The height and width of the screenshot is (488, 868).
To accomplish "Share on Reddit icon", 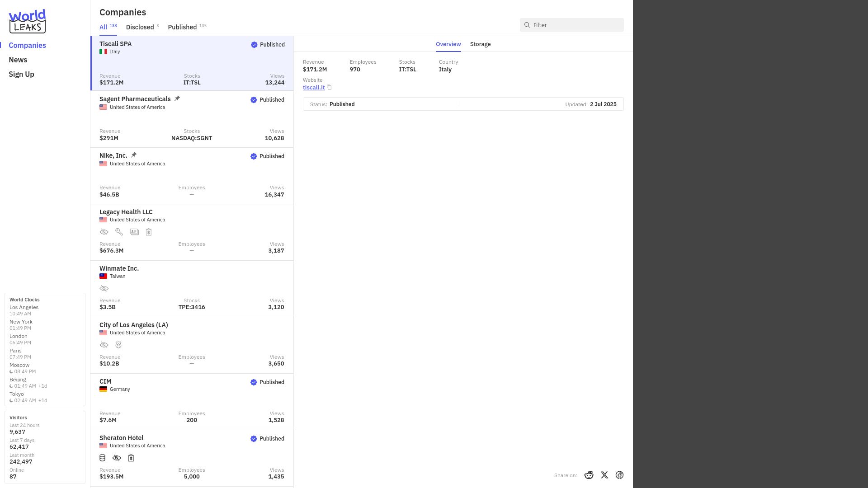I will [x=589, y=475].
